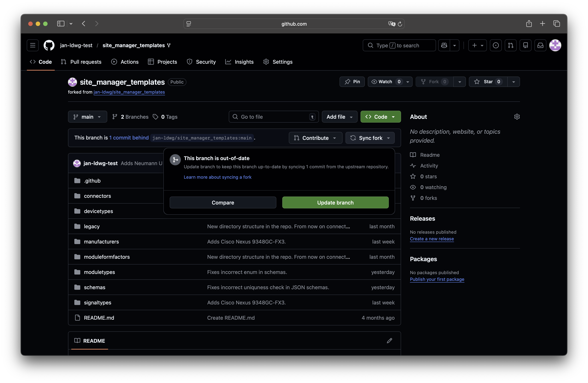Edit README with the pencil icon
Image resolution: width=588 pixels, height=383 pixels.
pyautogui.click(x=389, y=340)
